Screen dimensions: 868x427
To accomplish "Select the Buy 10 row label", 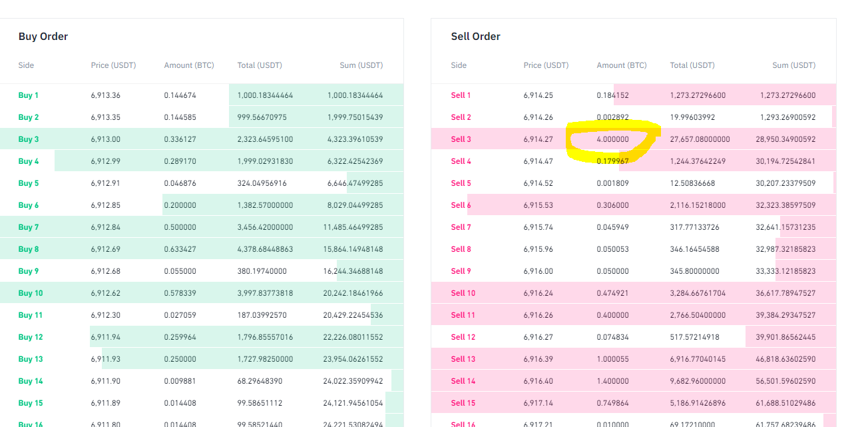I will click(31, 293).
